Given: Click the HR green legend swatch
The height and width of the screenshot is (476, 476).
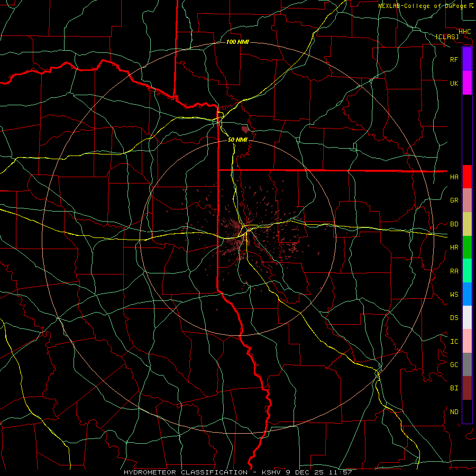Looking at the screenshot, I should 467,247.
